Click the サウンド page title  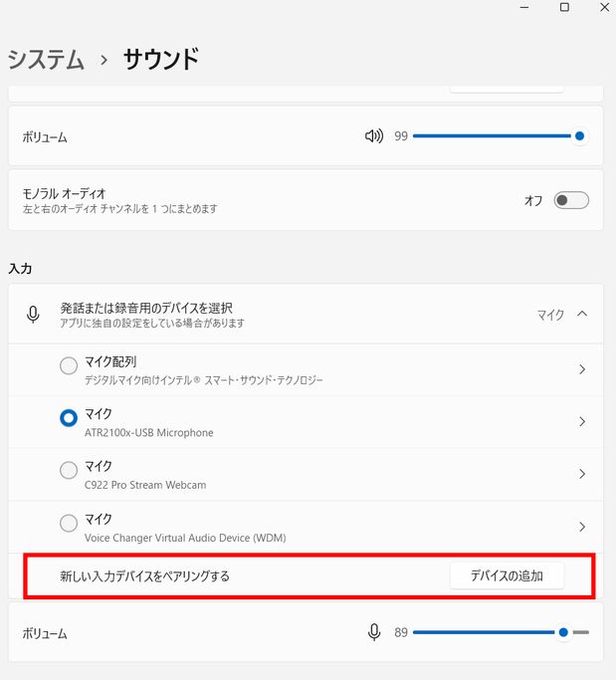pyautogui.click(x=161, y=59)
